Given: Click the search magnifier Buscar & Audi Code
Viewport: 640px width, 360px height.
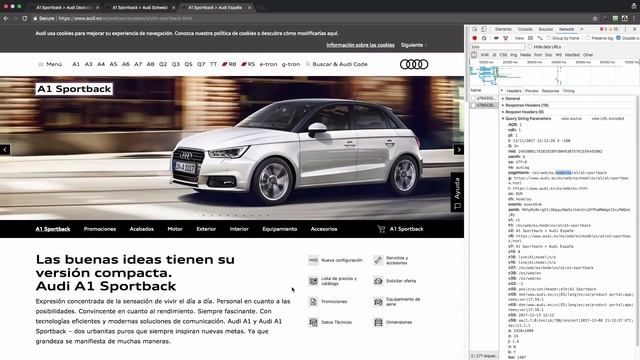Looking at the screenshot, I should tap(308, 64).
